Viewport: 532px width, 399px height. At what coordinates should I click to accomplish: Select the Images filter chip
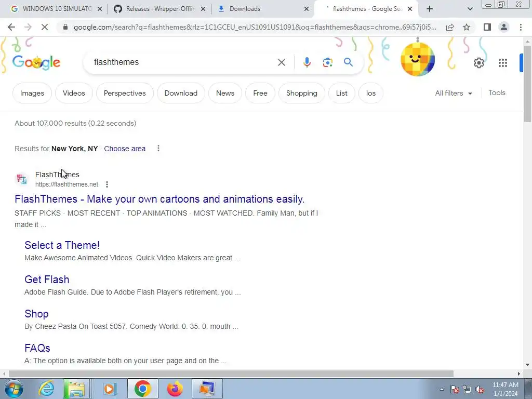32,93
